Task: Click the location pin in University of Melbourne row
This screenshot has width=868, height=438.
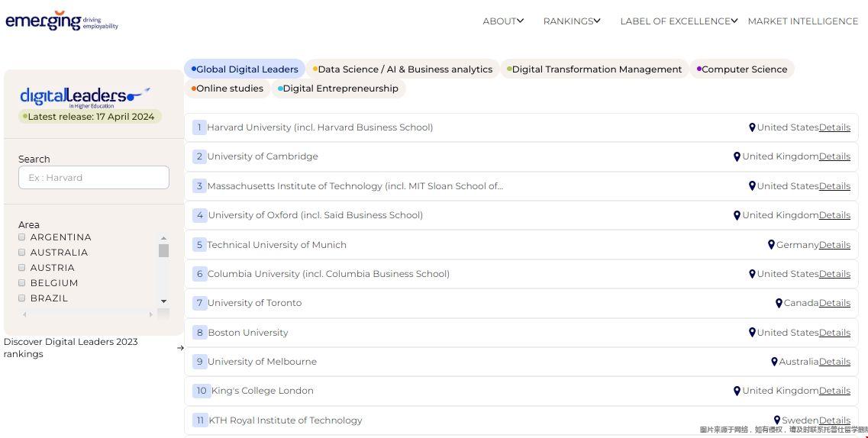Action: click(x=773, y=362)
